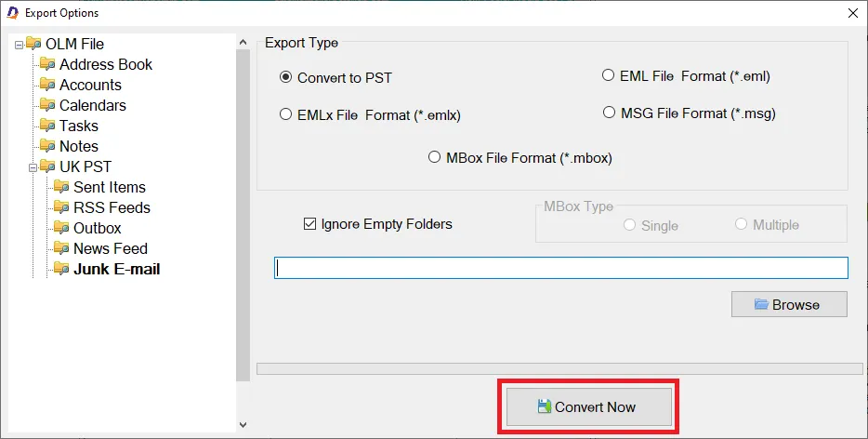
Task: Select the News Feed tree item
Action: 111,248
